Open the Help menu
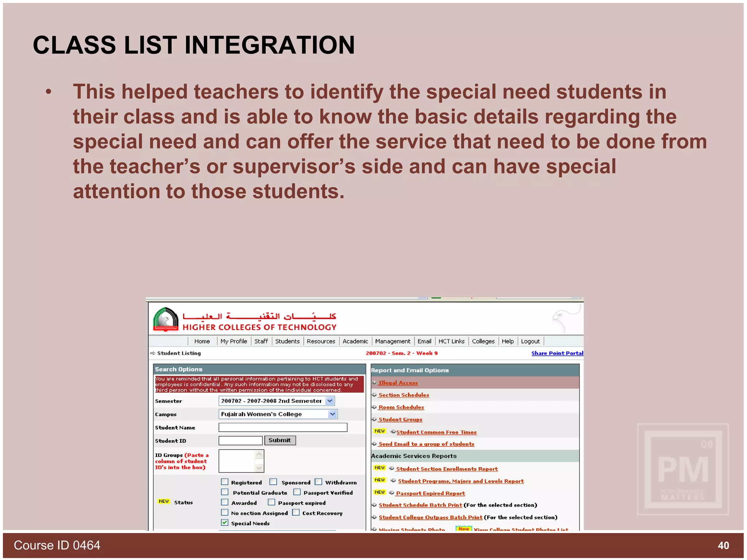This screenshot has width=747, height=560. [508, 341]
